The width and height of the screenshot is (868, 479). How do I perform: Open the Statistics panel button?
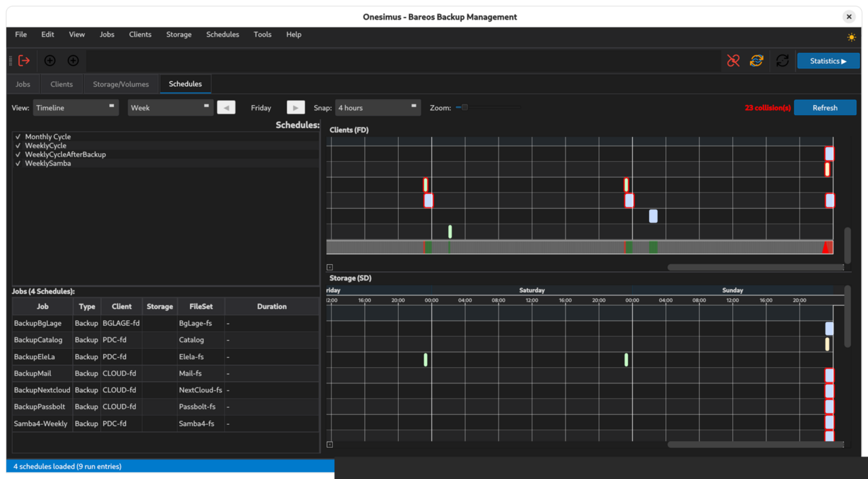pyautogui.click(x=828, y=61)
